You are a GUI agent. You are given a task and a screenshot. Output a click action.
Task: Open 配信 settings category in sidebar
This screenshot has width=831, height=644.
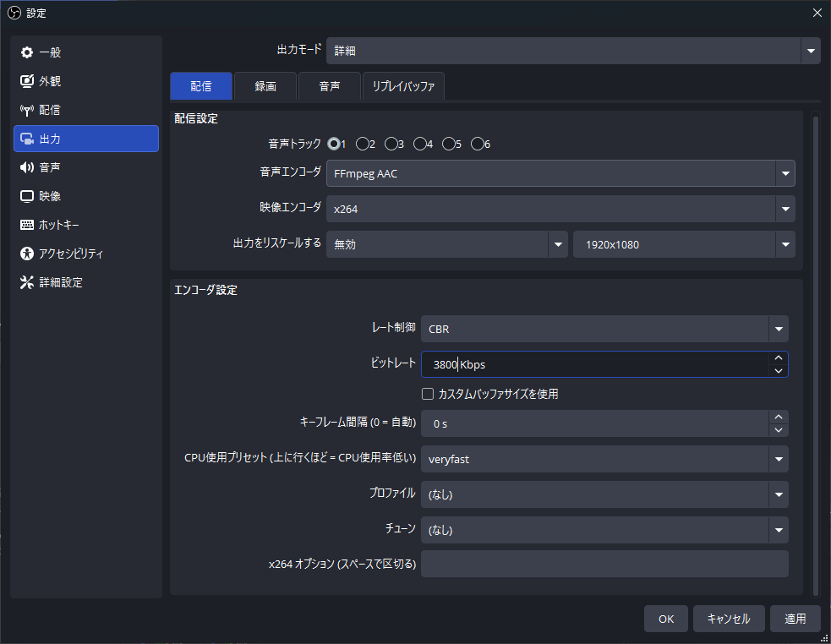86,110
